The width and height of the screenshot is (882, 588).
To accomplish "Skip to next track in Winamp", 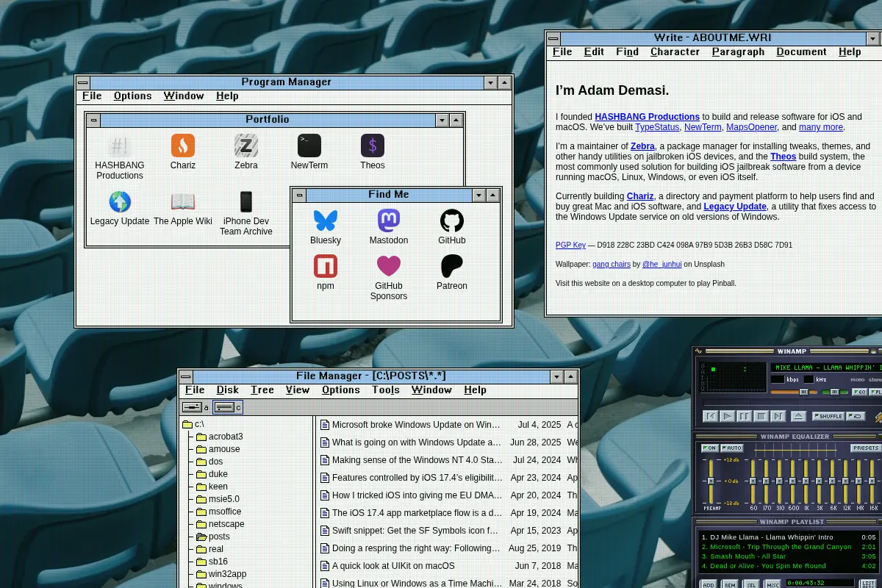I will click(778, 416).
